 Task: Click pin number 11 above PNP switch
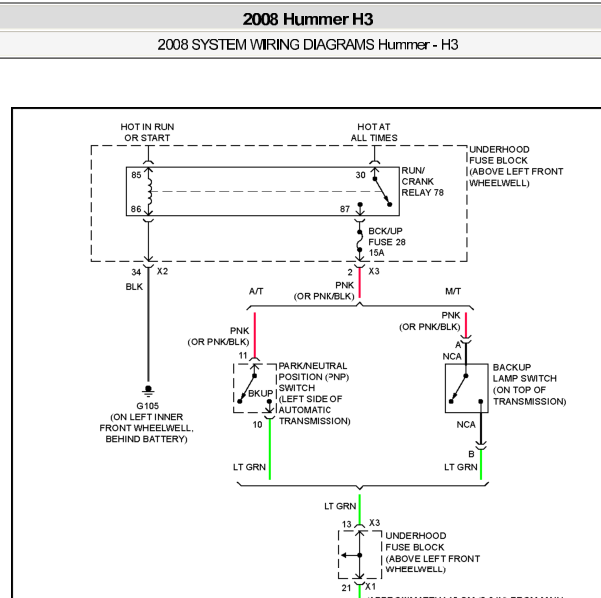(x=243, y=355)
